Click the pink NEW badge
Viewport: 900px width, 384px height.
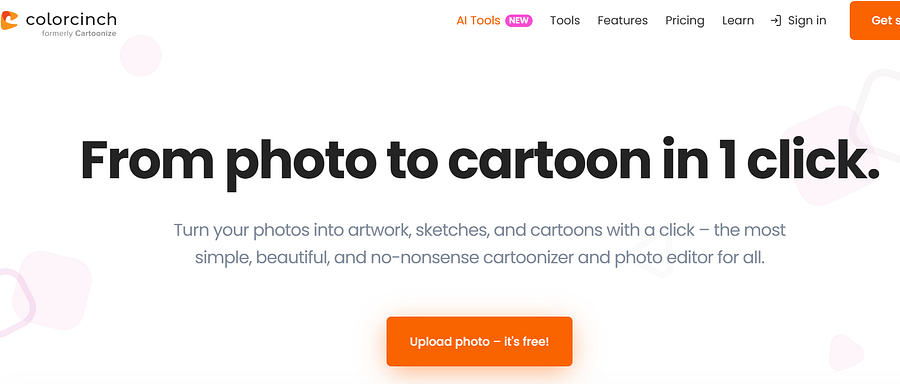point(519,21)
